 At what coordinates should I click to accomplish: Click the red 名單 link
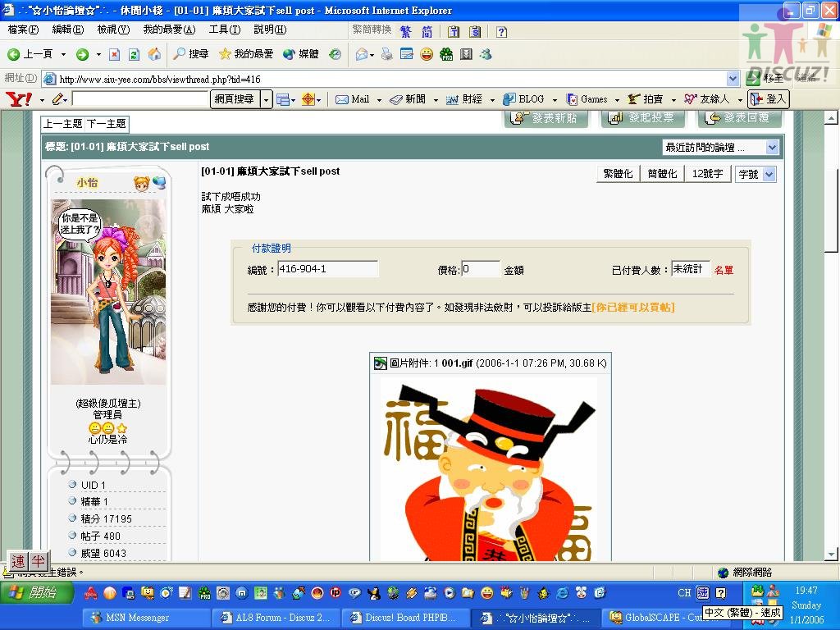pyautogui.click(x=724, y=270)
